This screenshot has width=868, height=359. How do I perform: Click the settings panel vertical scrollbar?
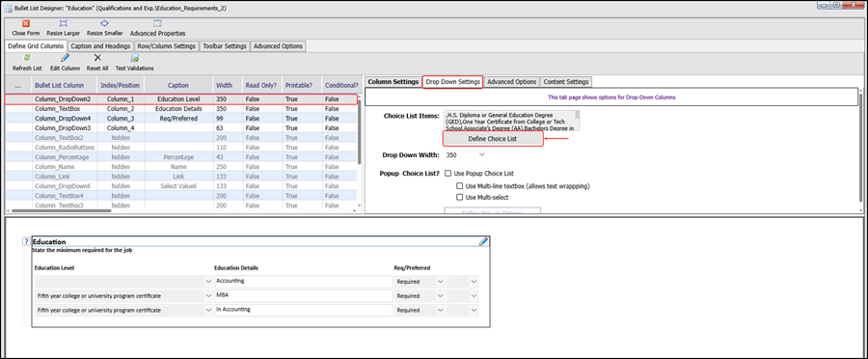pyautogui.click(x=861, y=147)
